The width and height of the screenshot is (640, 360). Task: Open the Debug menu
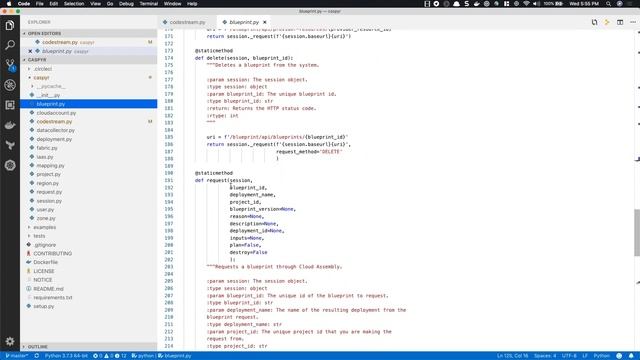tap(126, 4)
